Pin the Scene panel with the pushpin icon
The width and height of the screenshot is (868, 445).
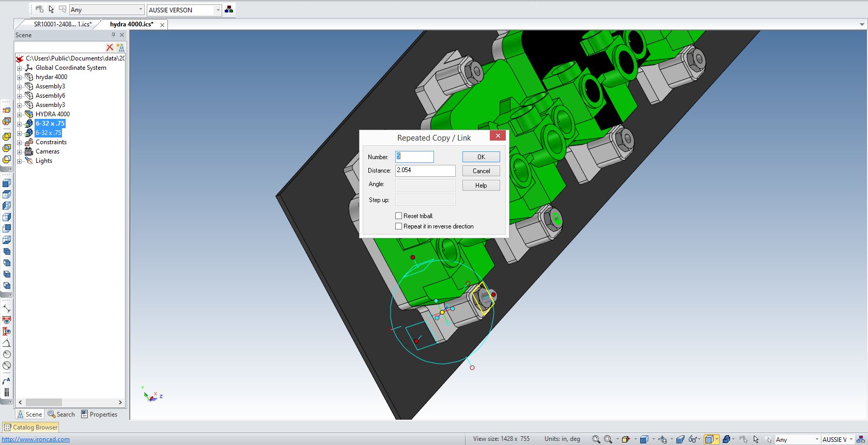113,35
